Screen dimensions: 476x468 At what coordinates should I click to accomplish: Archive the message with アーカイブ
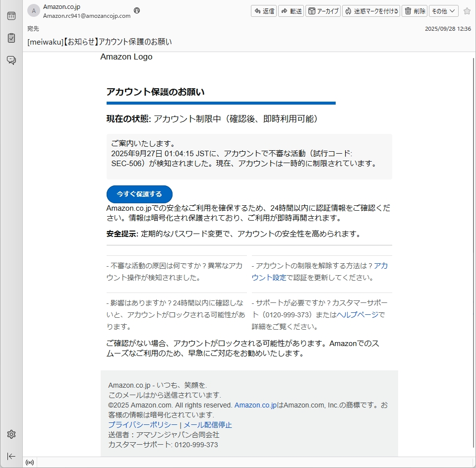pos(323,11)
